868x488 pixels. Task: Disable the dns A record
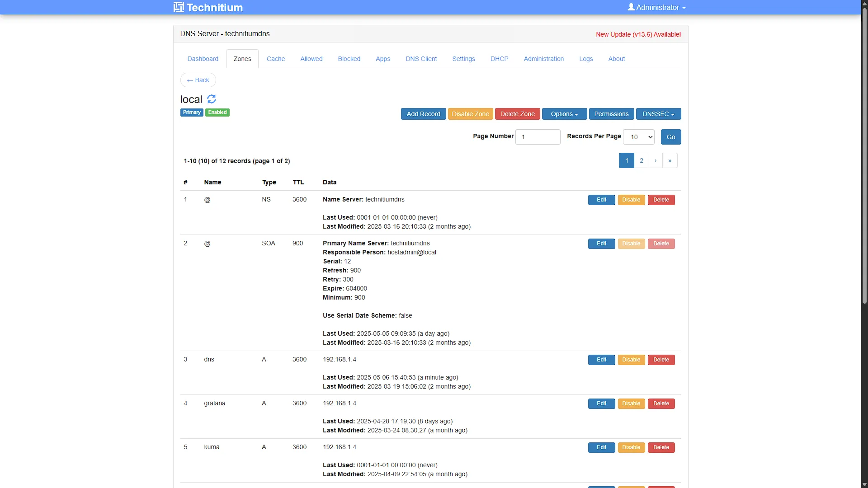pyautogui.click(x=632, y=360)
